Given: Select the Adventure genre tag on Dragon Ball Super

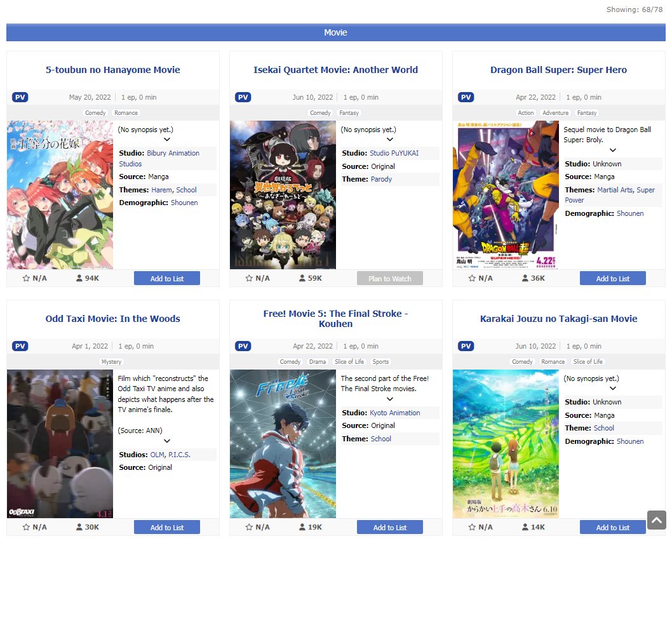Looking at the screenshot, I should tap(555, 113).
